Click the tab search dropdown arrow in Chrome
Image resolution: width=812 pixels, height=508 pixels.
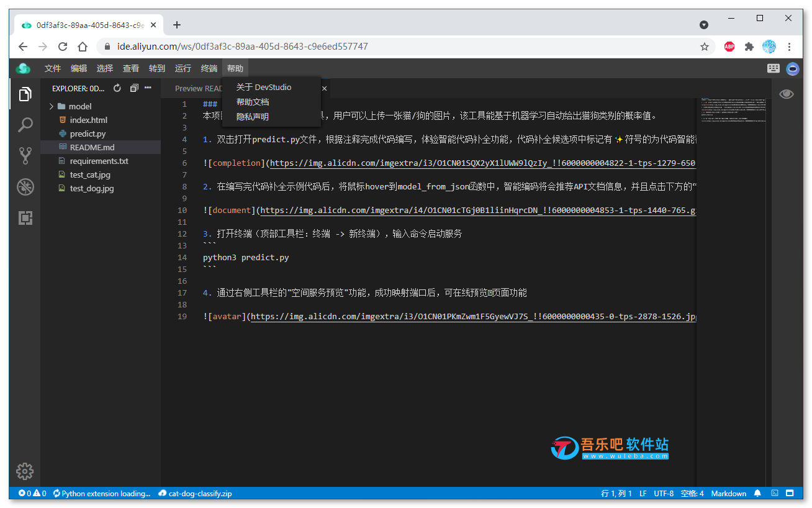[704, 25]
